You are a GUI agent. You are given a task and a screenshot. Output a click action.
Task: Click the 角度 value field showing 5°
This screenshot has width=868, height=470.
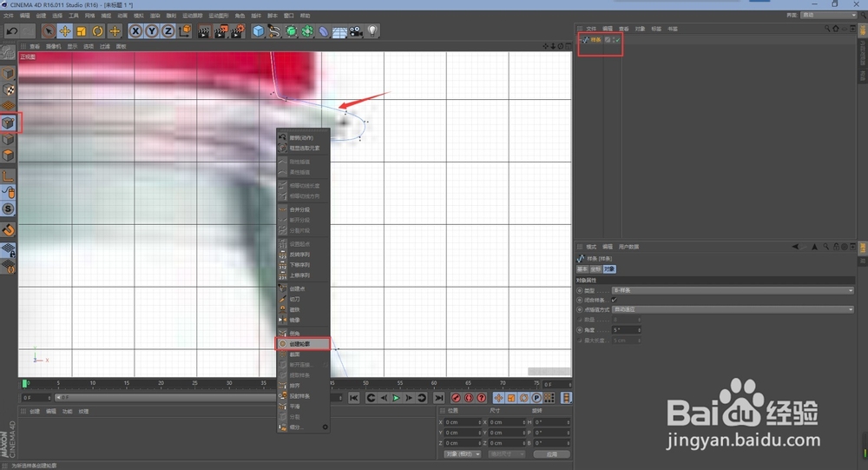coord(627,330)
